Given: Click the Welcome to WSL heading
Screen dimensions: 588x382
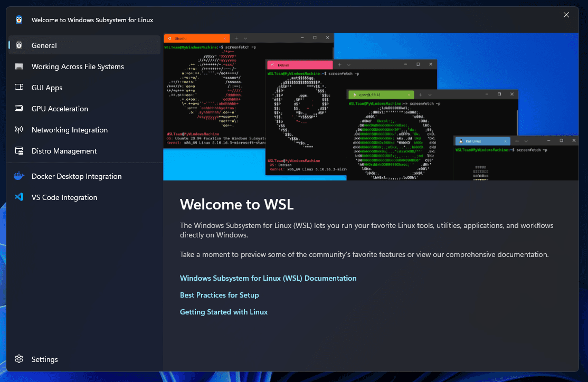Looking at the screenshot, I should tap(236, 204).
